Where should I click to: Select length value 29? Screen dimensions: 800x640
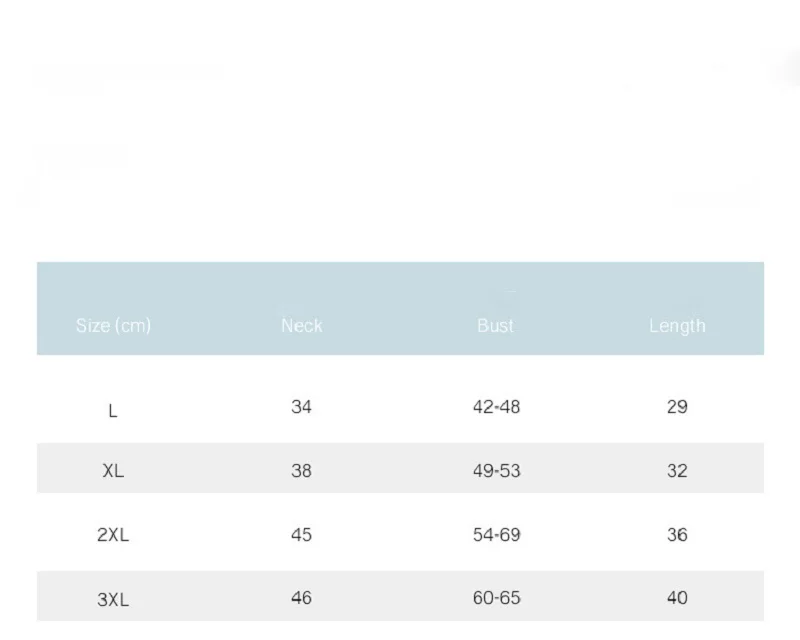coord(677,407)
